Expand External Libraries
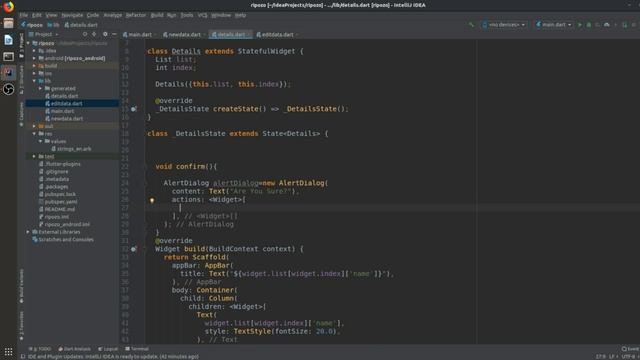This screenshot has height=360, width=640. [x=28, y=232]
